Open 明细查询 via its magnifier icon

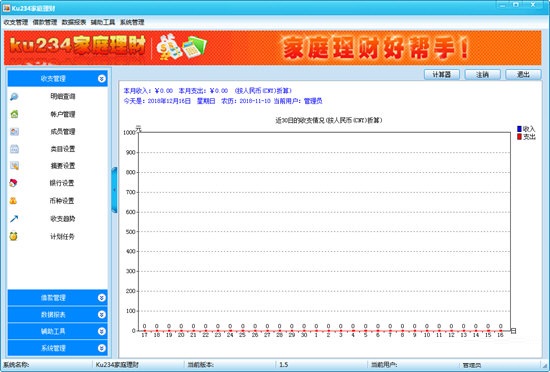point(14,96)
